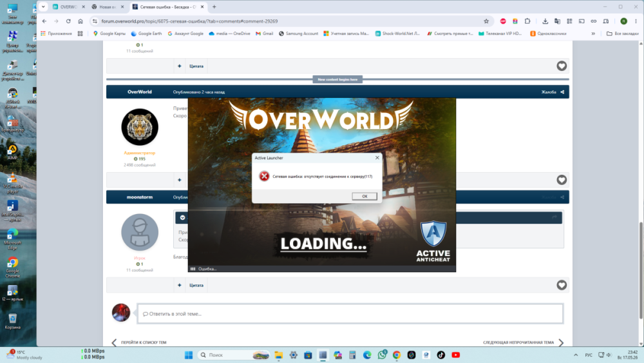Collapse the quote block in moonstorm's post
The width and height of the screenshot is (644, 363).
(x=183, y=217)
